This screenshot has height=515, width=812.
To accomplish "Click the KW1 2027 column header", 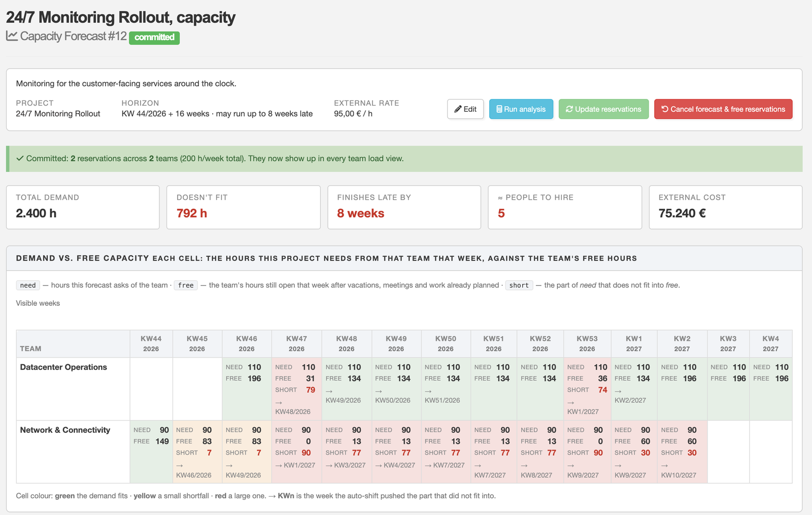I will point(634,344).
